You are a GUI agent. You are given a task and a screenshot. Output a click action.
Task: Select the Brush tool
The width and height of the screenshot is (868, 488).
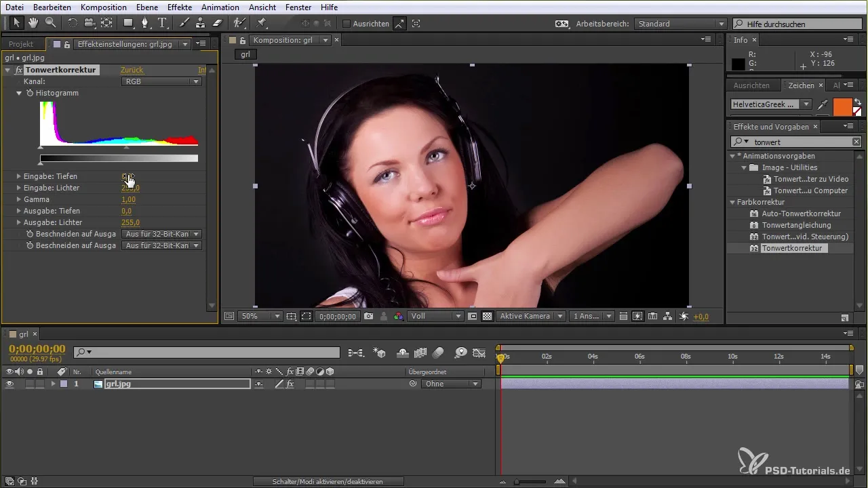click(x=184, y=23)
